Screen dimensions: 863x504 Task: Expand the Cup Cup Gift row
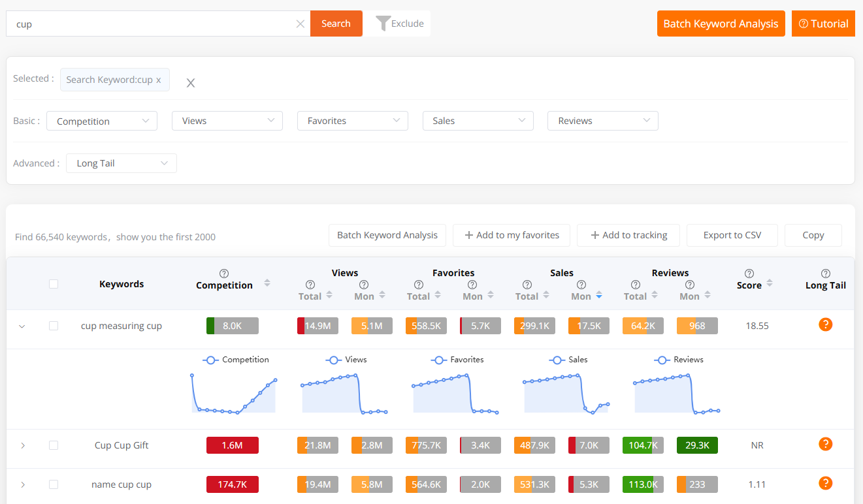[x=22, y=445]
